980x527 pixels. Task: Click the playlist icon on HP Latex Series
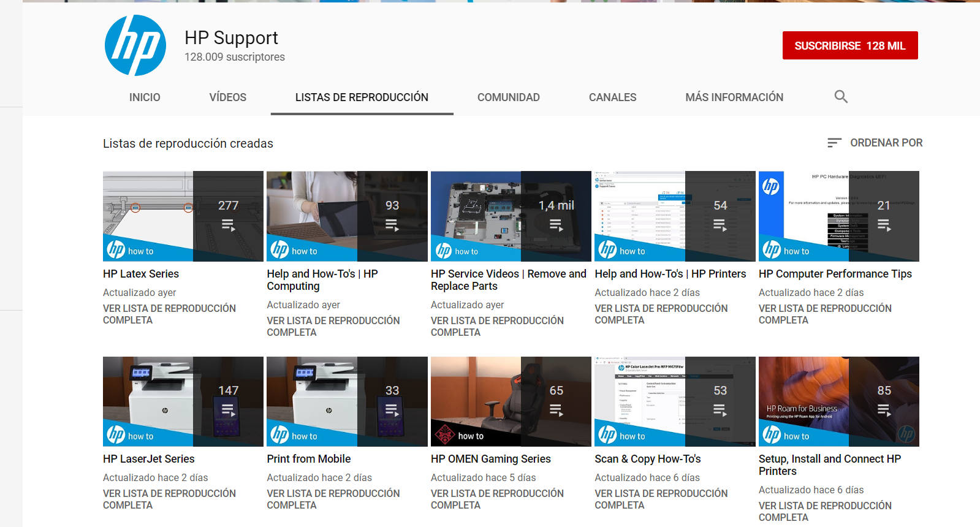228,225
